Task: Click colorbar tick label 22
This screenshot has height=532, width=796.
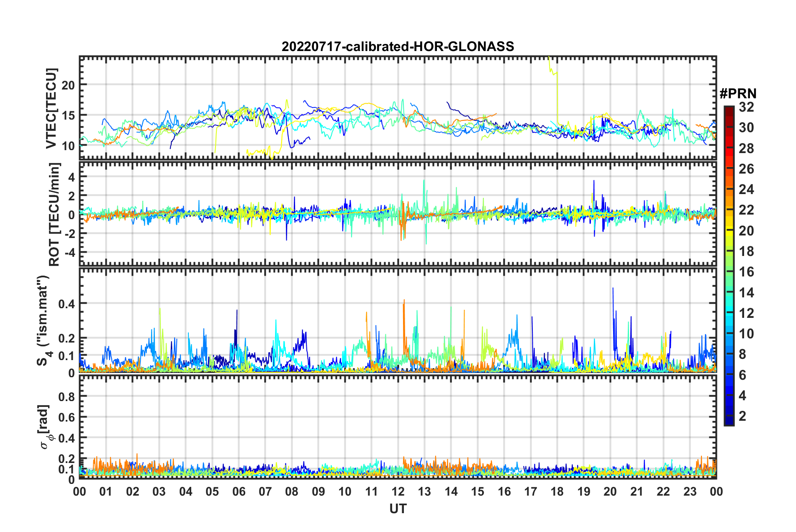Action: tap(746, 210)
